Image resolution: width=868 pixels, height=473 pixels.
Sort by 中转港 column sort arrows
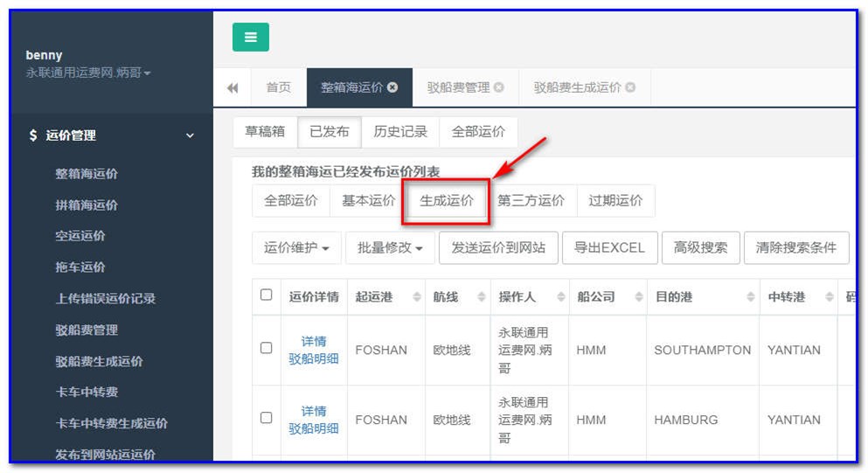pyautogui.click(x=830, y=297)
